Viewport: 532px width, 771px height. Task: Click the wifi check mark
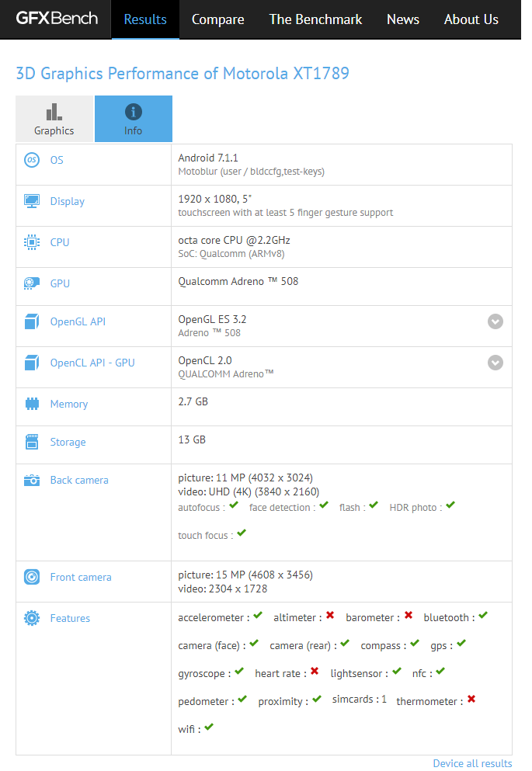pyautogui.click(x=209, y=727)
